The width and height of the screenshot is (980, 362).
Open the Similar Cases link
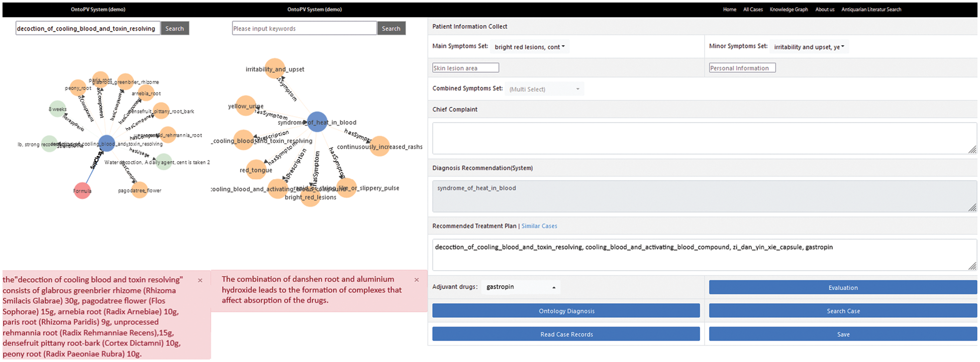click(539, 226)
